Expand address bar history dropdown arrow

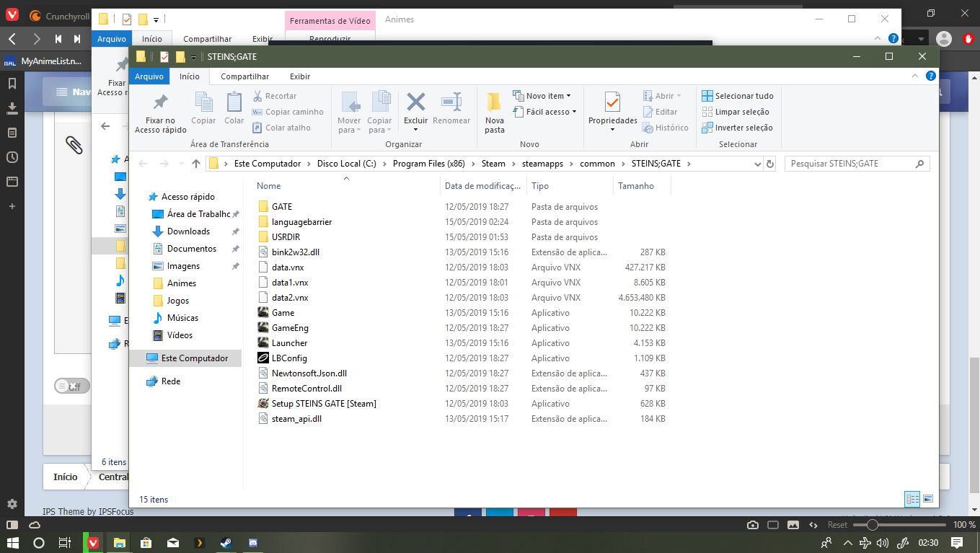757,164
